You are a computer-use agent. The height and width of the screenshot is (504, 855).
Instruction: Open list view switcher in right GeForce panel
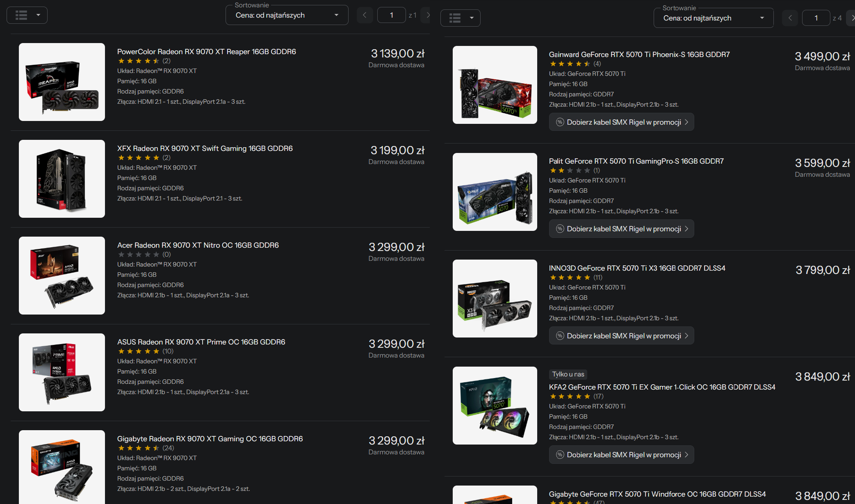(461, 18)
